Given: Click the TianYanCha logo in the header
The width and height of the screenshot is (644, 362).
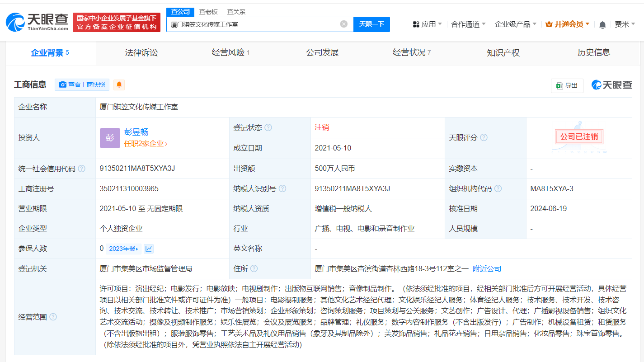Looking at the screenshot, I should (x=37, y=22).
